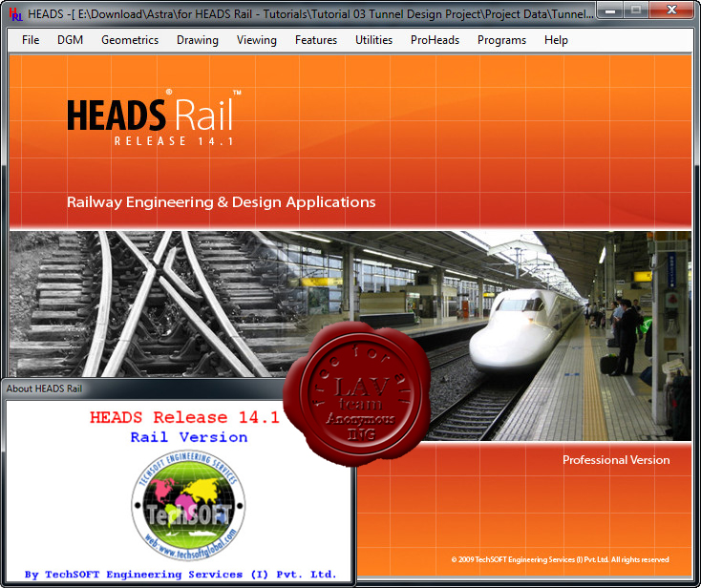Click the HEADS Rail Release 14.1 logo
Screen dimensions: 701x588
click(x=154, y=117)
